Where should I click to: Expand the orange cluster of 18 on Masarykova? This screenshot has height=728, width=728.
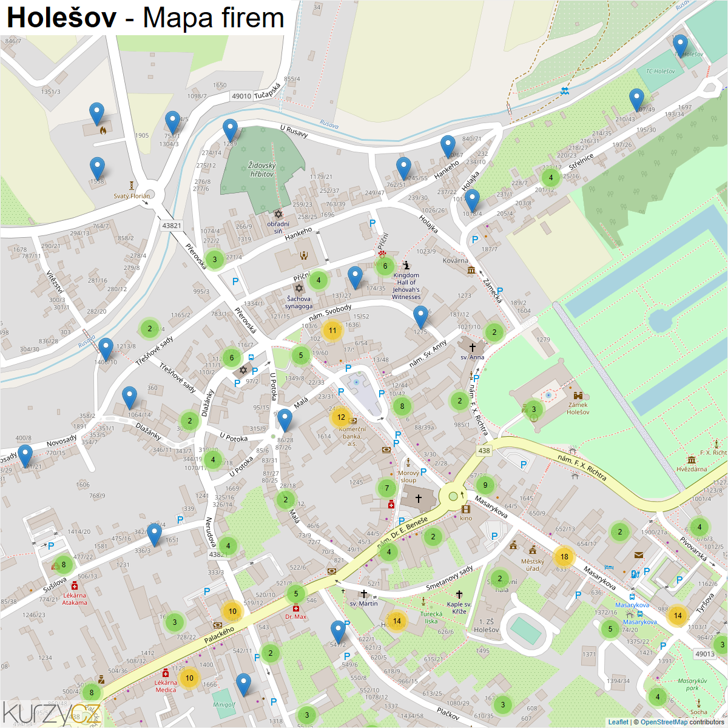click(564, 556)
